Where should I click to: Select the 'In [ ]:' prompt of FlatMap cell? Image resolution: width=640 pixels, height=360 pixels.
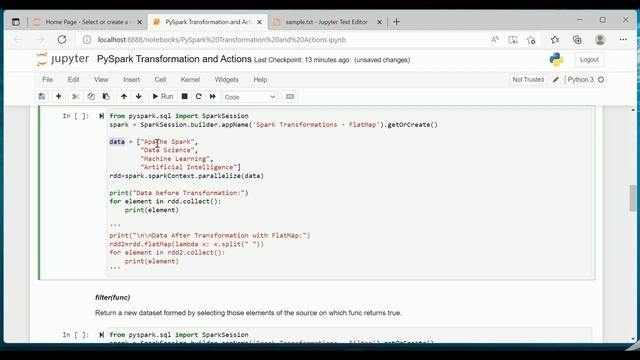tap(76, 116)
